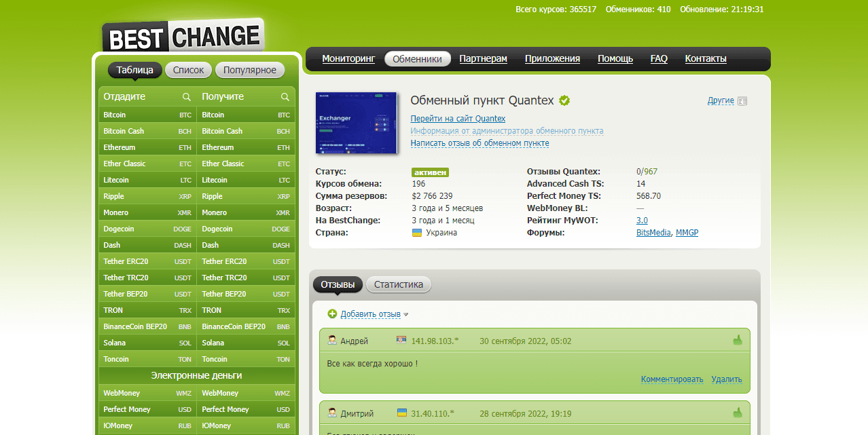Switch to the Список view
Image resolution: width=868 pixels, height=435 pixels.
coord(188,70)
